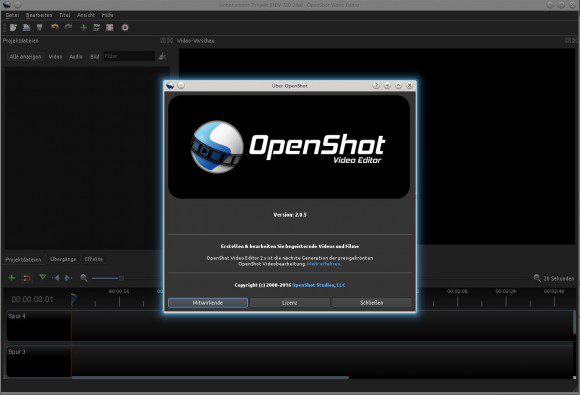
Task: Click the Open Project toolbar icon
Action: [27, 27]
